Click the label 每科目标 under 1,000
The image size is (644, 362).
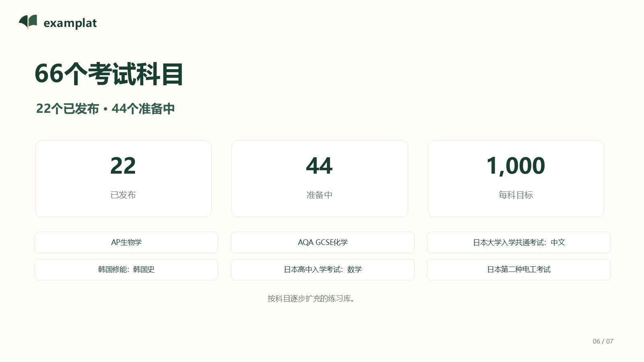point(516,195)
